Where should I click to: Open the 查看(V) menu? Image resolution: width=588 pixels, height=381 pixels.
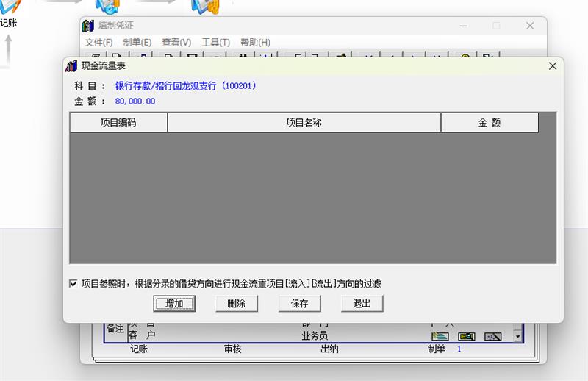pyautogui.click(x=176, y=43)
